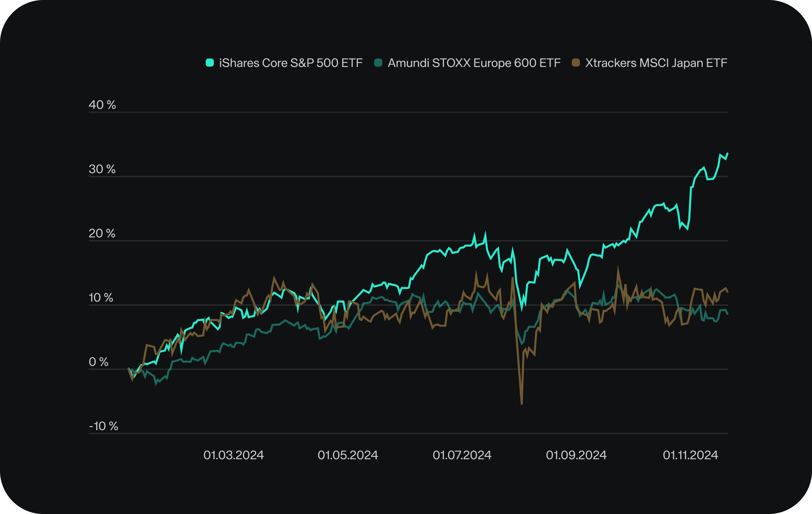The width and height of the screenshot is (812, 514).
Task: Click the '40 %' y-axis label
Action: (102, 105)
